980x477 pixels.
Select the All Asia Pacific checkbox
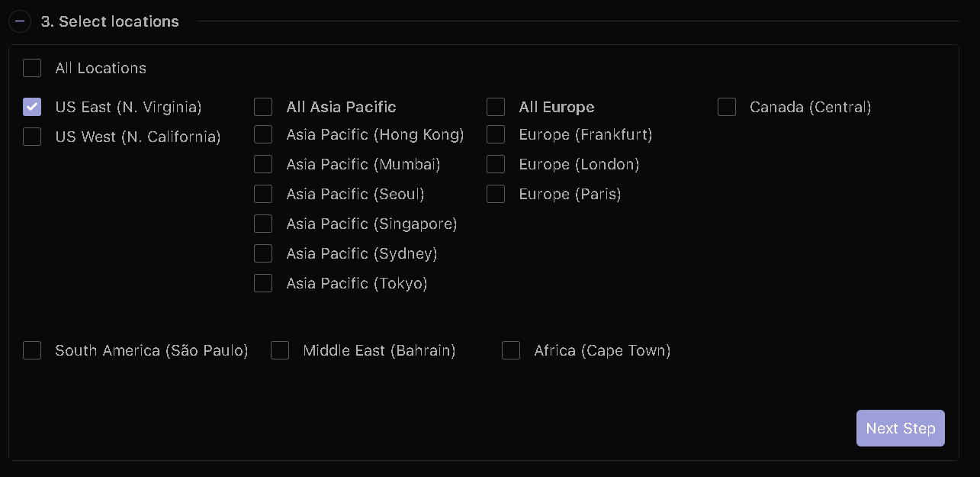[x=263, y=107]
